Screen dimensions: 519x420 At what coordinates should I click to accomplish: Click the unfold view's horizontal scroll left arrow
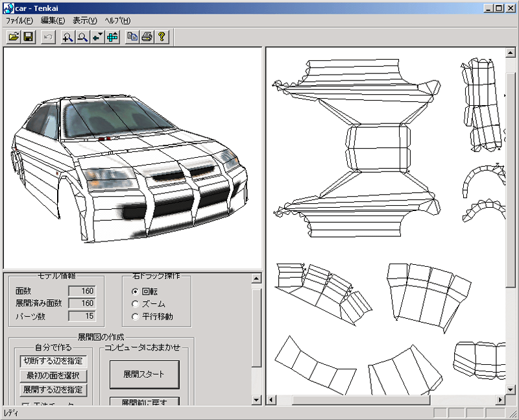coord(271,400)
